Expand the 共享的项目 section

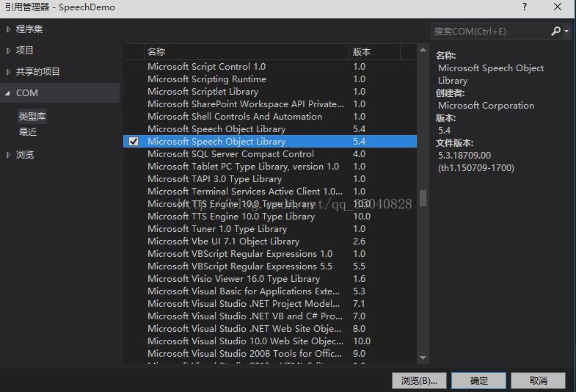[8, 72]
